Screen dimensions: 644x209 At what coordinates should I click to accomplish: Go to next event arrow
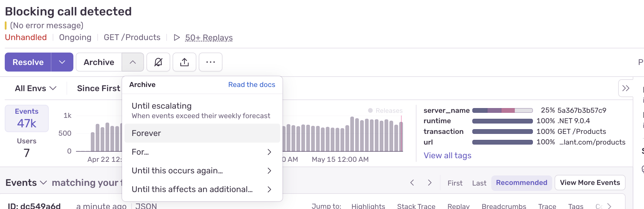430,183
